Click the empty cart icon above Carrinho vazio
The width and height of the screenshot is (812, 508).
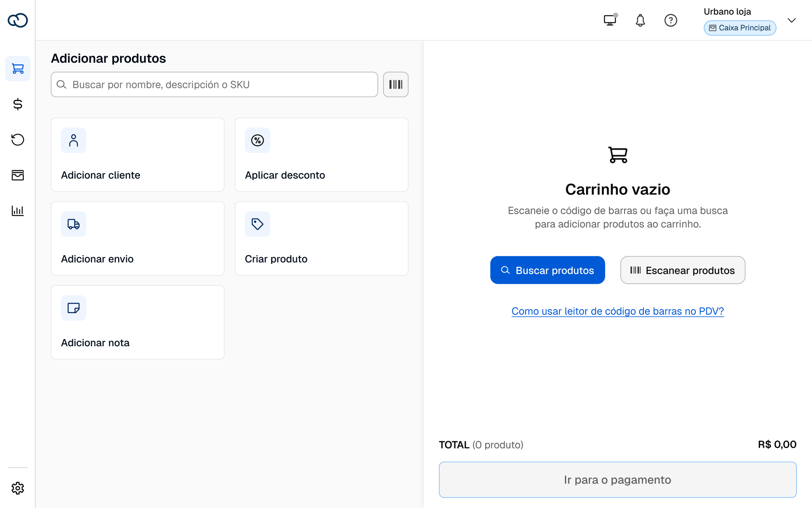click(618, 155)
